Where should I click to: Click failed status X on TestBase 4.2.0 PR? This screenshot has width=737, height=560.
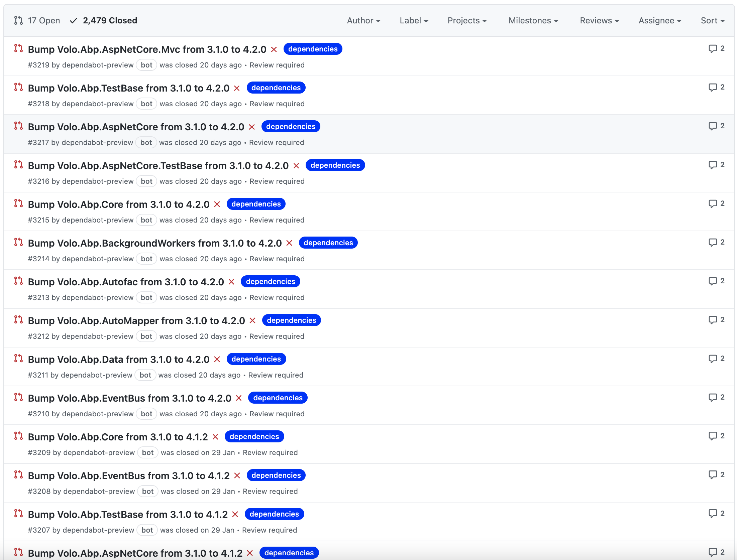tap(237, 88)
